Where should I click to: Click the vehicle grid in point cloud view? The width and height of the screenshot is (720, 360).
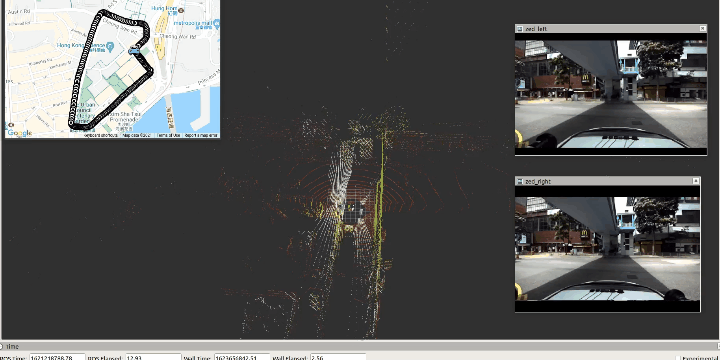click(355, 213)
